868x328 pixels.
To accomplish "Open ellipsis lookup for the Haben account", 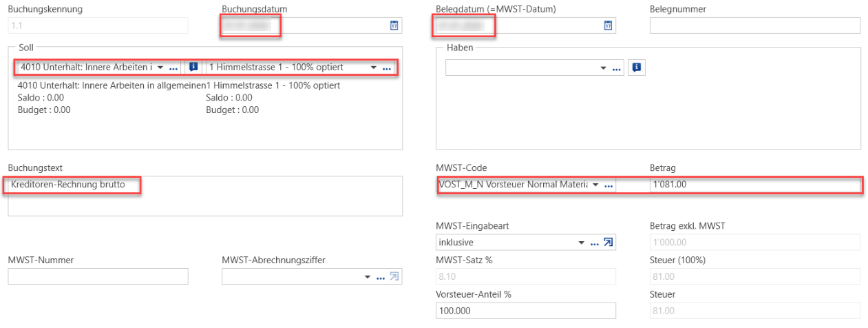I will [x=617, y=68].
